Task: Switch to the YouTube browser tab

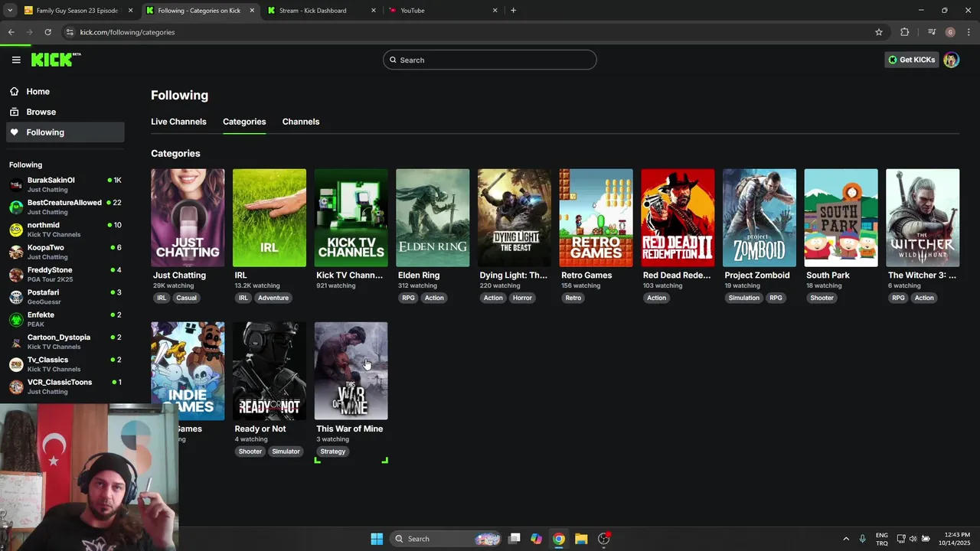Action: click(x=443, y=11)
